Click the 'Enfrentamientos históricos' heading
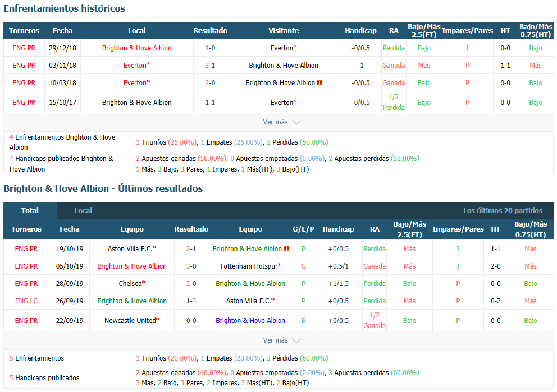557x392 pixels. click(x=65, y=8)
